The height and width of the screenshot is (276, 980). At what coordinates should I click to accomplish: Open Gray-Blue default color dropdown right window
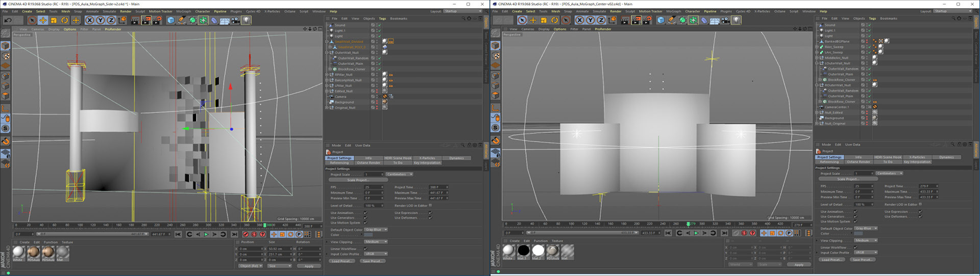coord(865,228)
